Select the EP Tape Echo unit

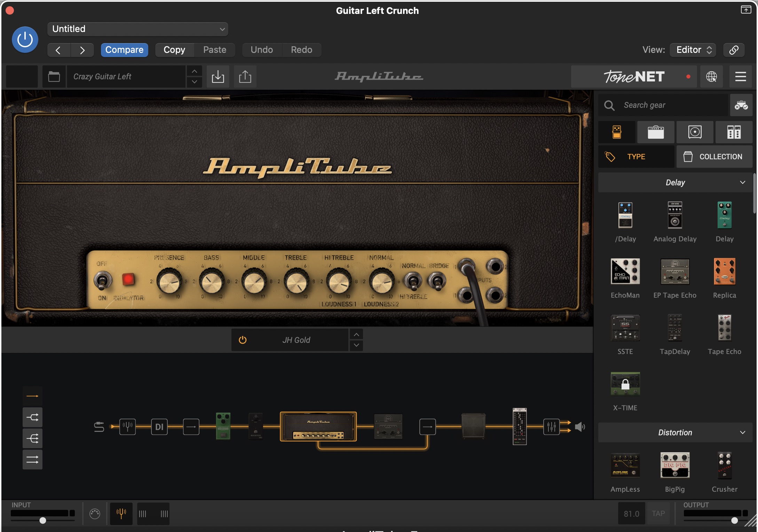675,271
